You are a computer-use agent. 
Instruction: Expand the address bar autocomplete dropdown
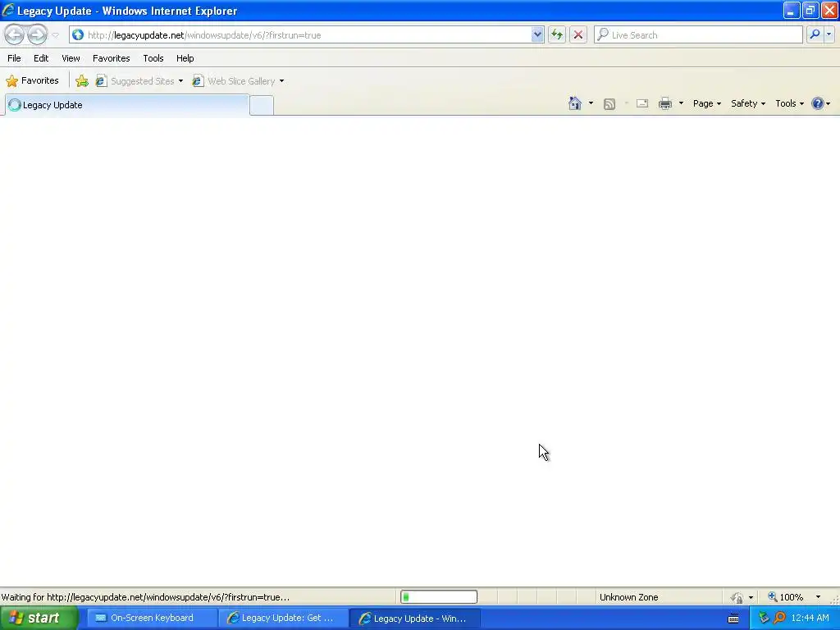pyautogui.click(x=537, y=34)
